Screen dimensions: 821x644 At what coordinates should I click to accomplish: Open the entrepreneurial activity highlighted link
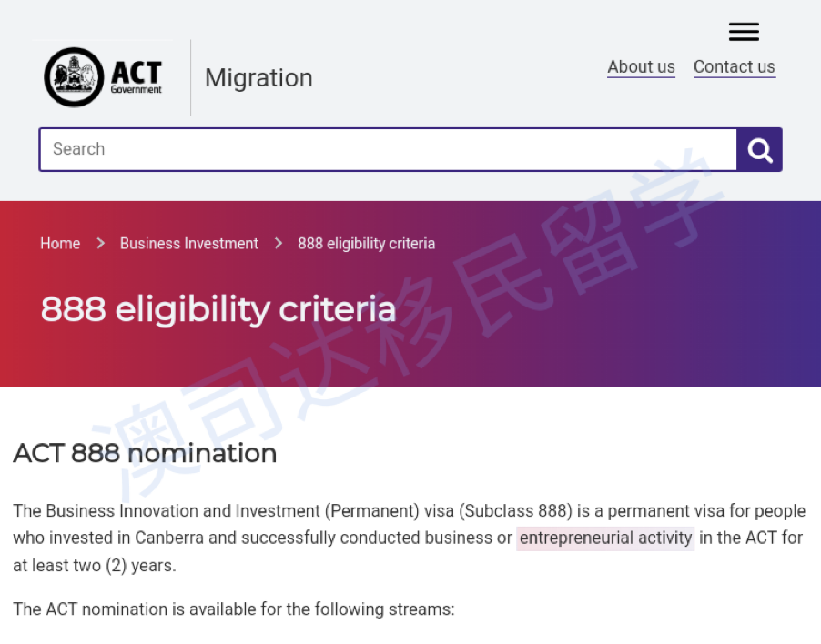[604, 538]
